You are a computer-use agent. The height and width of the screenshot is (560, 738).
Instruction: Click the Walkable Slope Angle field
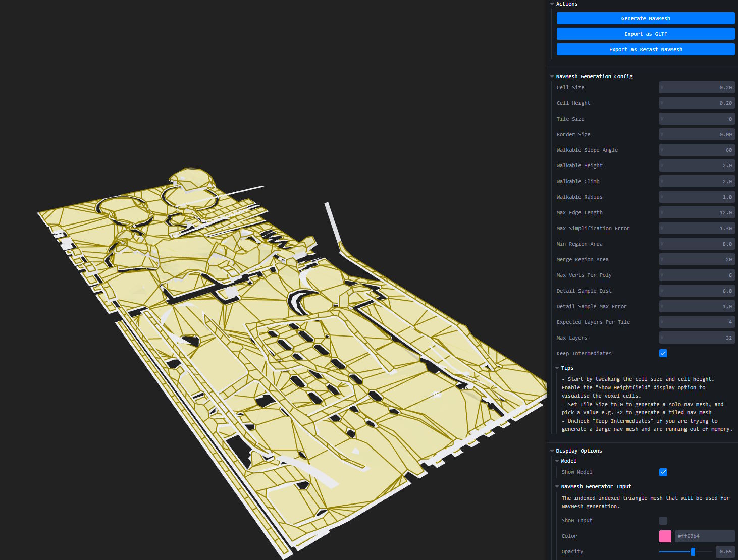697,150
